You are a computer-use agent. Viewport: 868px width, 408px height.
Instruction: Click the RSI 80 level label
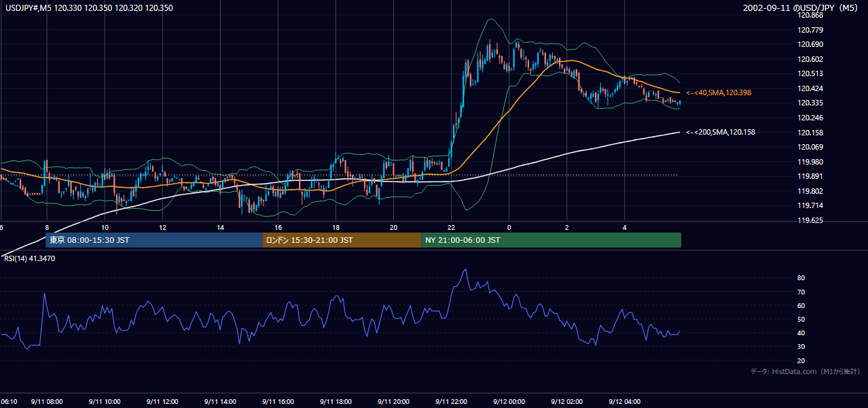click(801, 278)
